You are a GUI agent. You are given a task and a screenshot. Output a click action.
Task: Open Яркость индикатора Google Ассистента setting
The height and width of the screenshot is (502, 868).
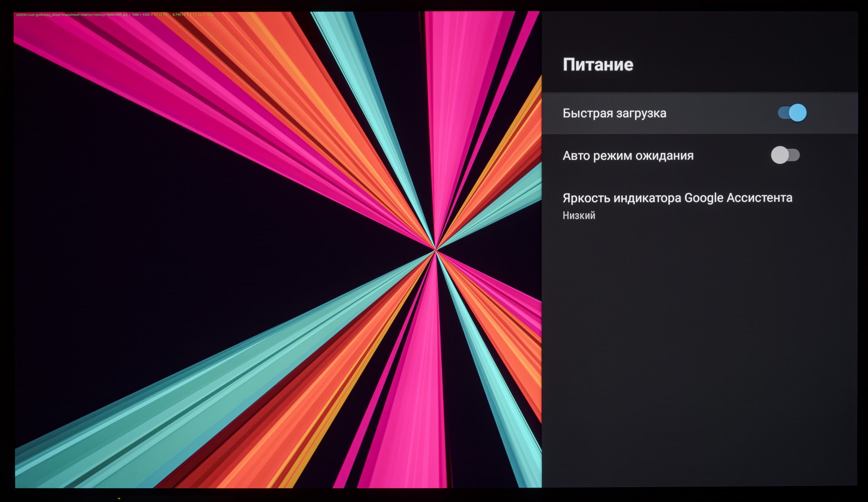coord(677,198)
